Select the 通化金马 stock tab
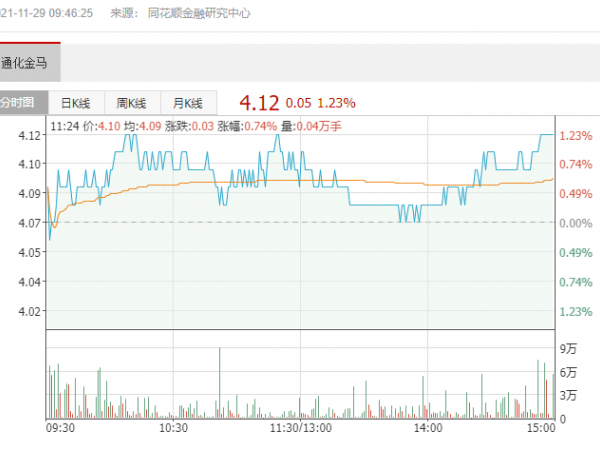Image resolution: width=600 pixels, height=450 pixels. click(x=28, y=62)
